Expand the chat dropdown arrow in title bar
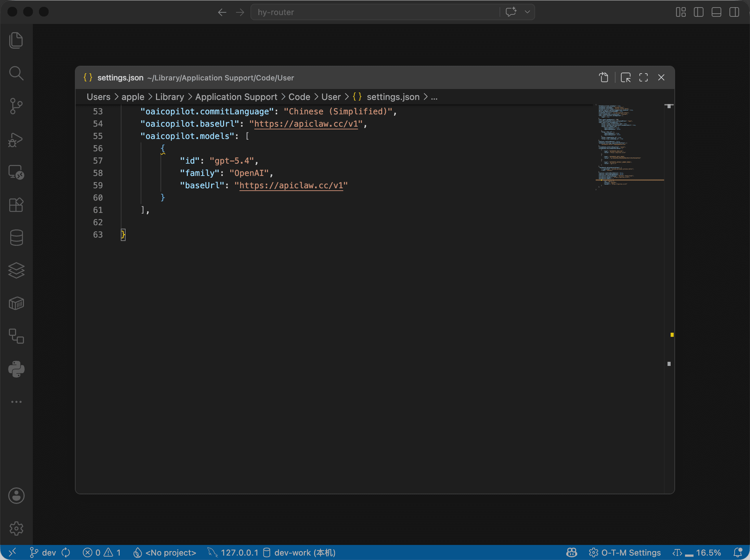The height and width of the screenshot is (560, 750). click(x=527, y=12)
